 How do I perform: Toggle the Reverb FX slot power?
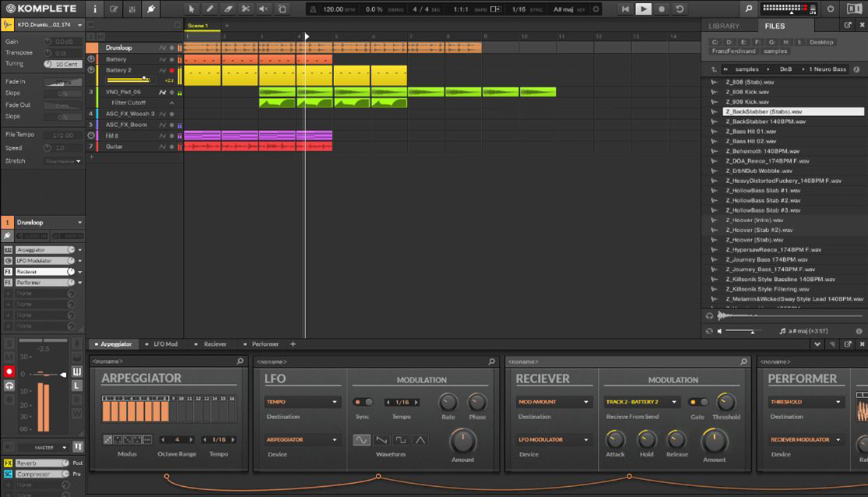[x=8, y=463]
